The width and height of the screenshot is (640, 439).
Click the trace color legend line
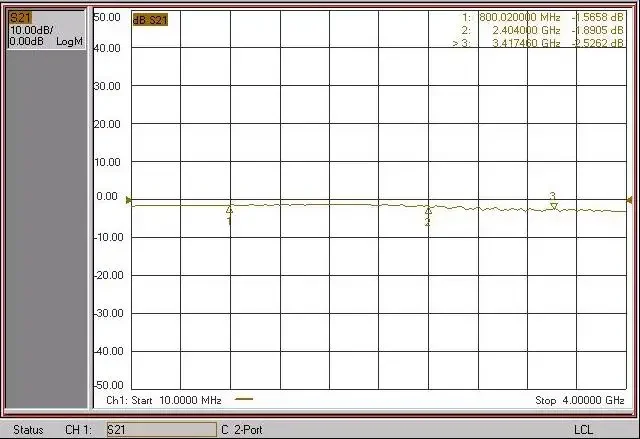pos(243,400)
